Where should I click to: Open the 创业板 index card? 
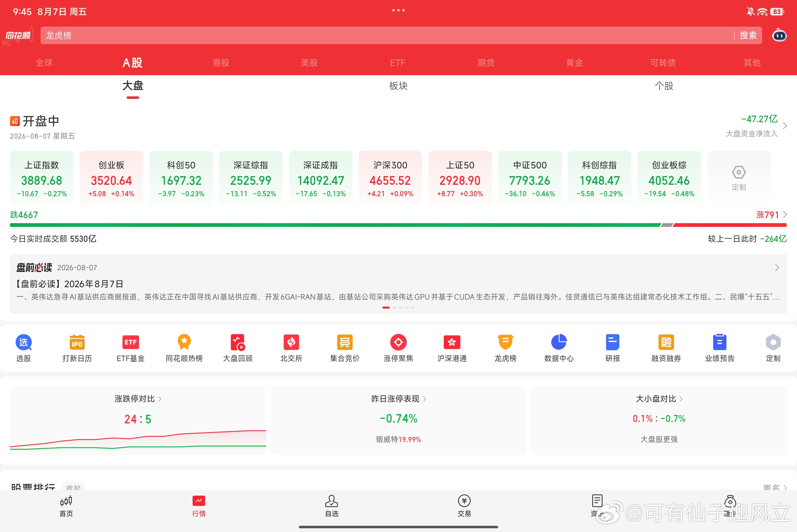click(111, 178)
